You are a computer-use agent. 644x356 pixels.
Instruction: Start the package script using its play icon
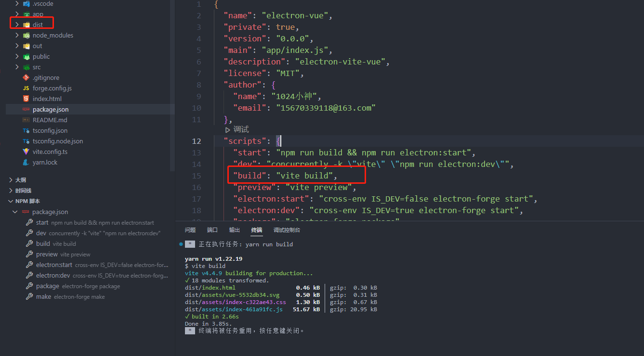pyautogui.click(x=29, y=286)
